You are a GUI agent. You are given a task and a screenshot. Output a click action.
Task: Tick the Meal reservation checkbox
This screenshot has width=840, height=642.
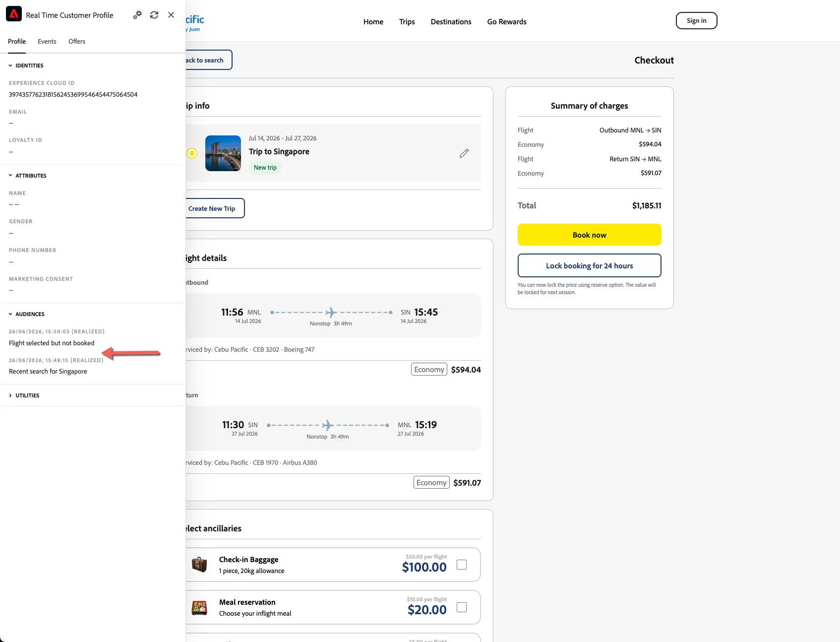click(x=462, y=607)
